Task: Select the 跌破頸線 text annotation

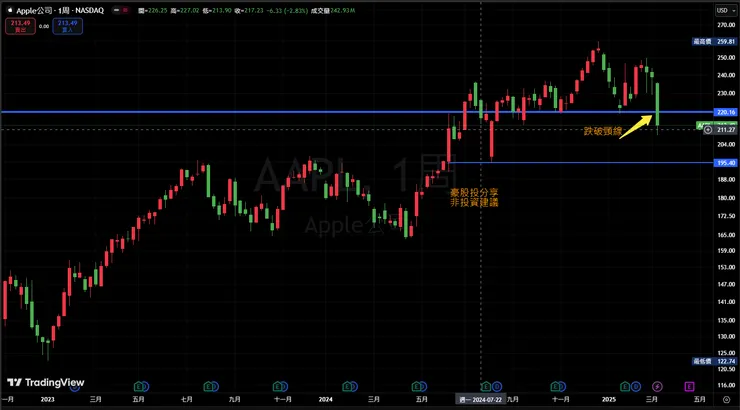Action: pos(603,131)
